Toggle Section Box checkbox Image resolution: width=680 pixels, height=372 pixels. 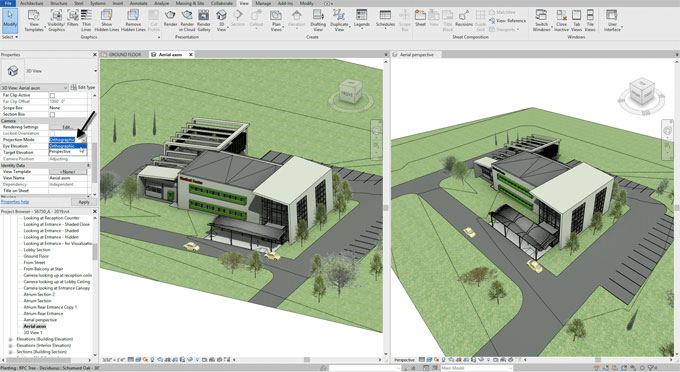coord(52,114)
